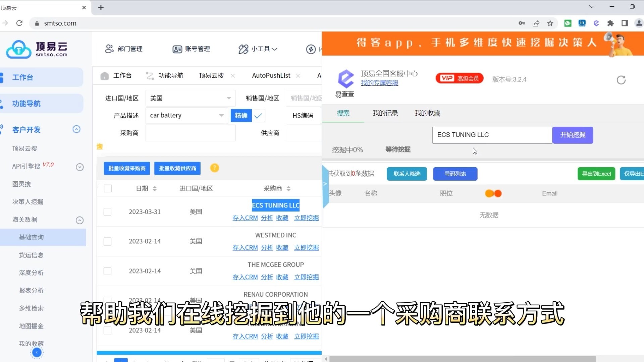Click the password key icon
The height and width of the screenshot is (362, 644).
522,23
